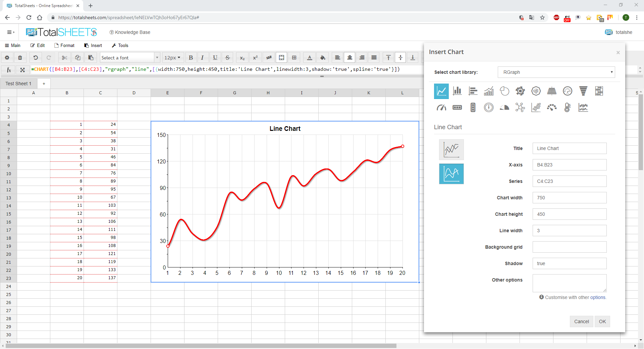Switch to the Test Sheet 1 tab
Screen dimensions: 644x349
[x=18, y=83]
